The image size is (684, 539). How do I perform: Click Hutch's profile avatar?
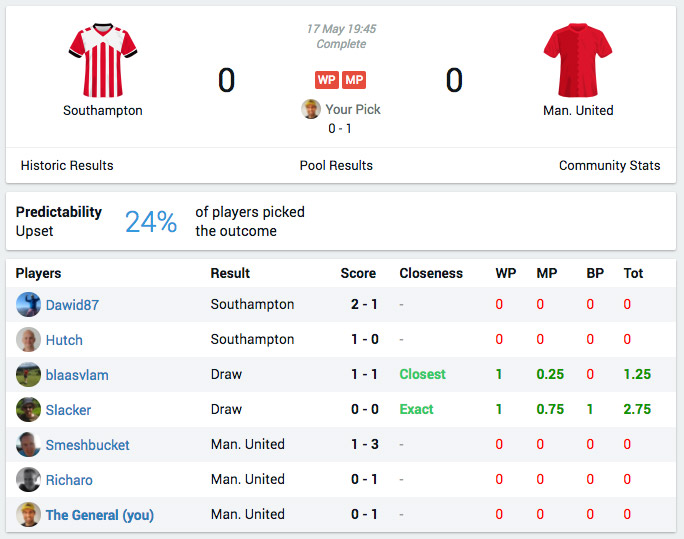[x=28, y=339]
